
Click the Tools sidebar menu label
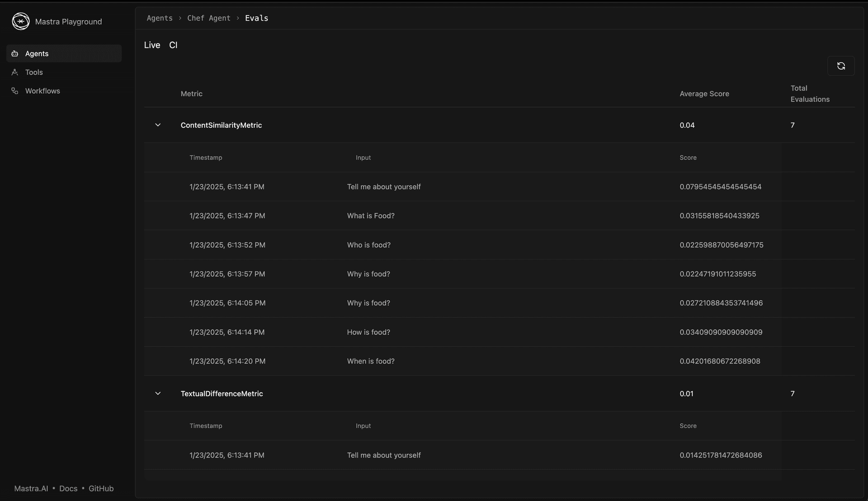pos(34,72)
